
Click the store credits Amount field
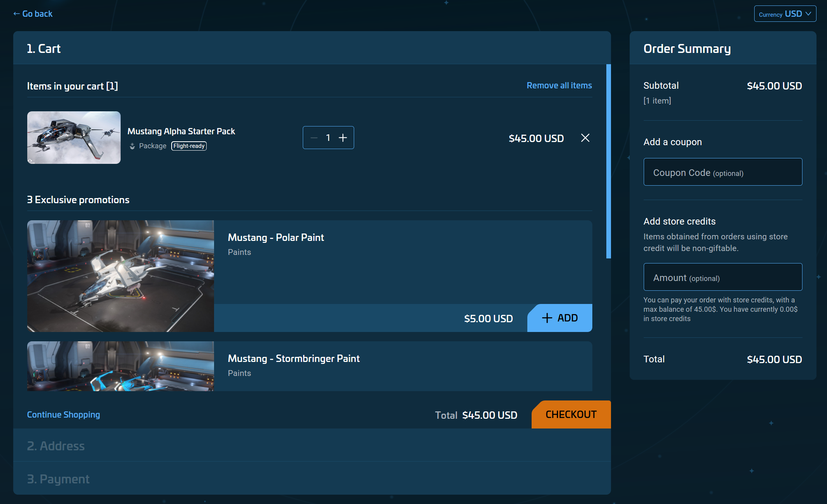(x=723, y=277)
